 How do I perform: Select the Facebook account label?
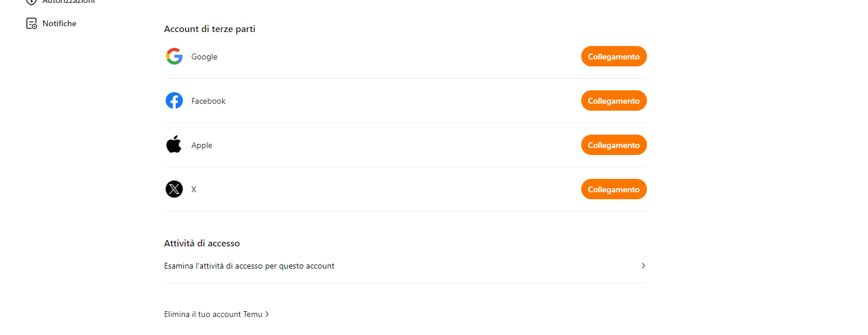coord(208,101)
